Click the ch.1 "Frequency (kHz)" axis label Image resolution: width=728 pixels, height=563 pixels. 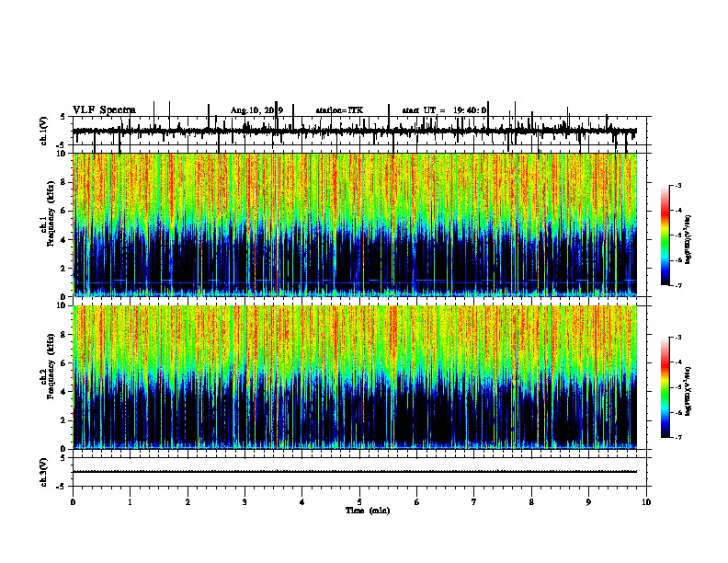click(x=51, y=213)
